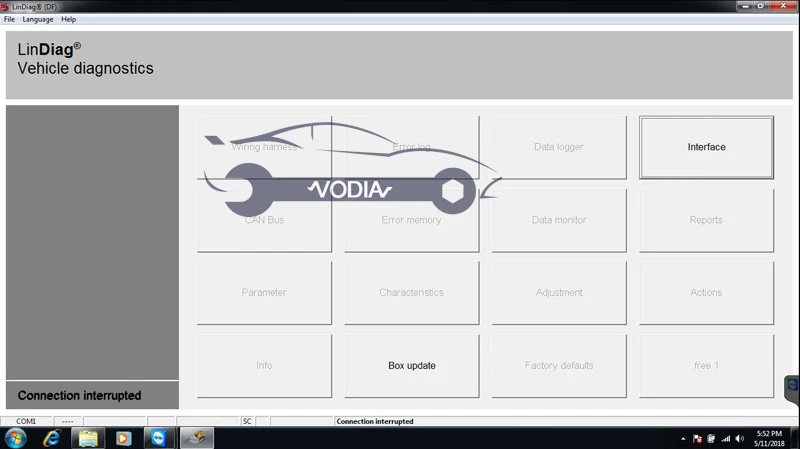800x449 pixels.
Task: Click the Adjustment button
Action: click(x=559, y=293)
